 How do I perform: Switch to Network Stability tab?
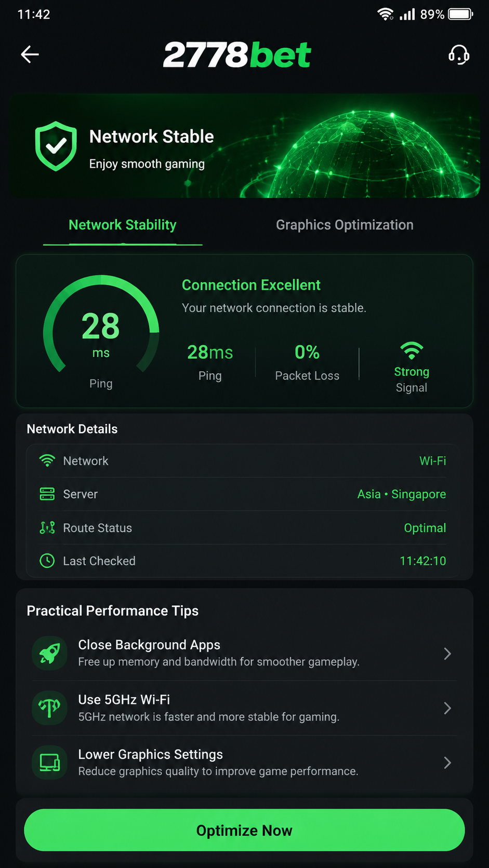click(x=123, y=225)
